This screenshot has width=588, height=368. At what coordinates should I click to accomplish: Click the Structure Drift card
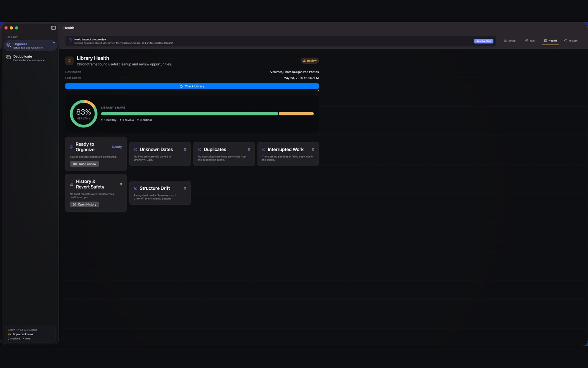pyautogui.click(x=160, y=193)
